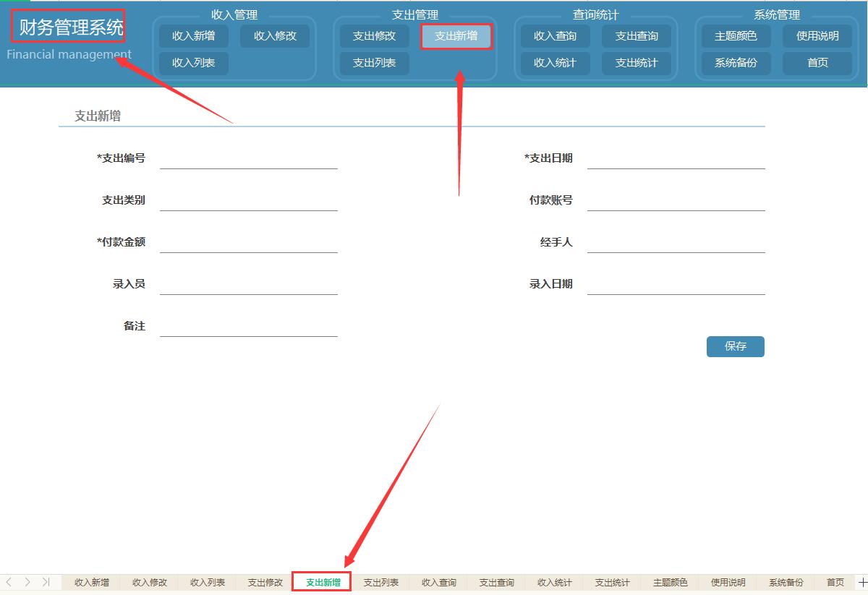Select 收入修改 under 收入管理
Viewport: 868px width, 595px height.
[x=276, y=36]
